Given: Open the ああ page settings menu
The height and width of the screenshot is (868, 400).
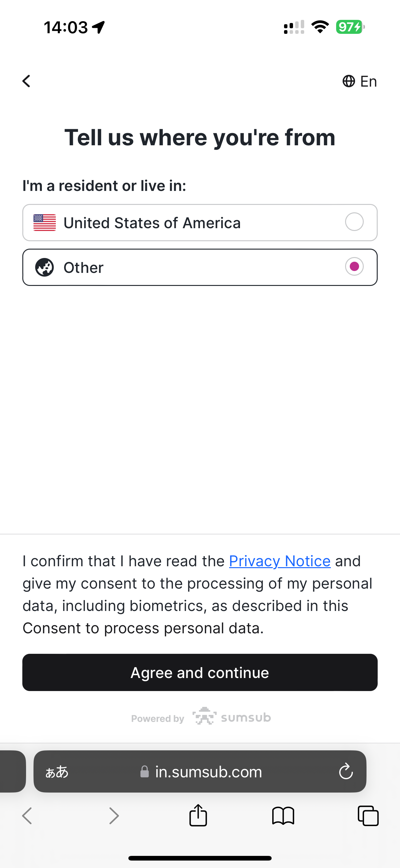Looking at the screenshot, I should pos(57,771).
